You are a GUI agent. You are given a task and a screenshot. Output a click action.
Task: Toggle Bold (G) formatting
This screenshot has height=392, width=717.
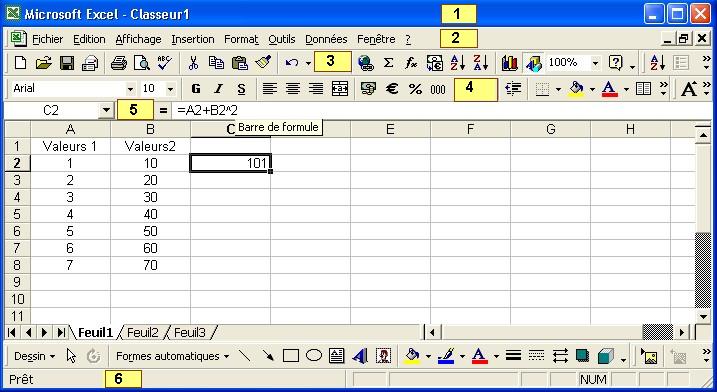[x=196, y=88]
